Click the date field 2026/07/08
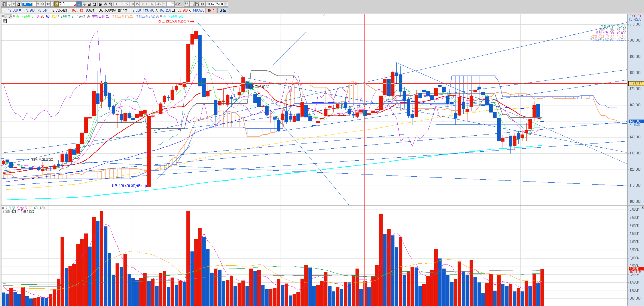The image size is (644, 306). (x=214, y=4)
